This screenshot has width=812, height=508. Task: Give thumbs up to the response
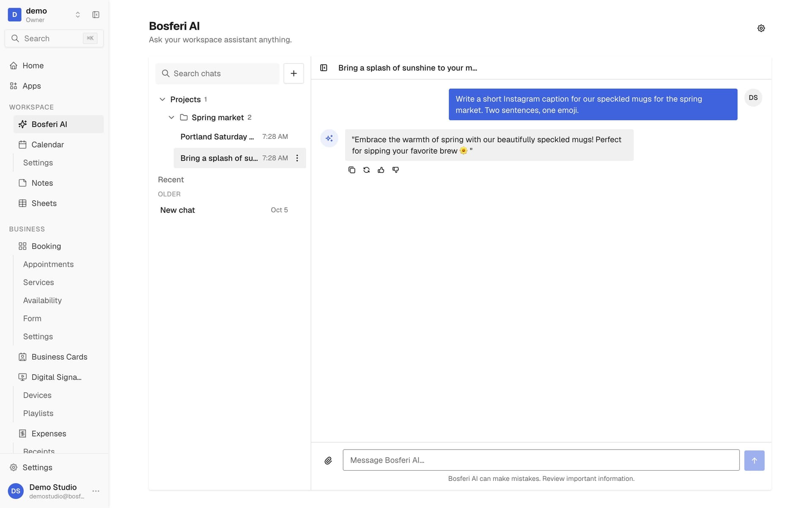pos(381,170)
